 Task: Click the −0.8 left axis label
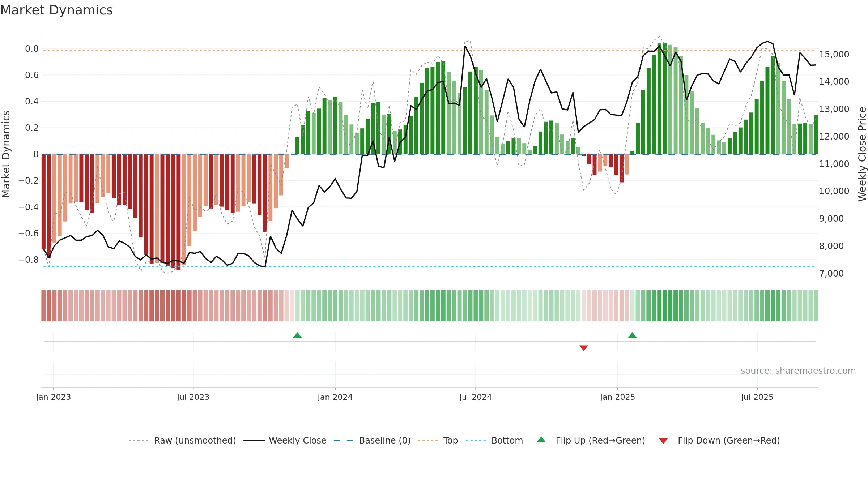point(29,260)
